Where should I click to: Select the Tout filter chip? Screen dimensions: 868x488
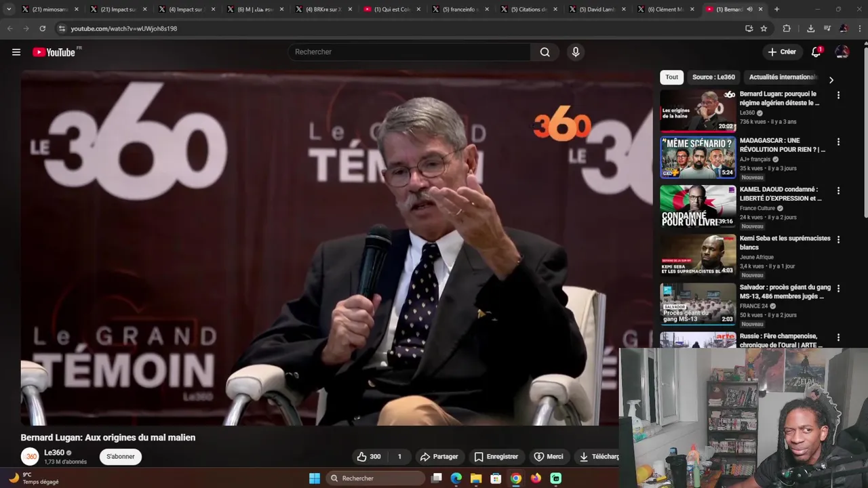(671, 77)
